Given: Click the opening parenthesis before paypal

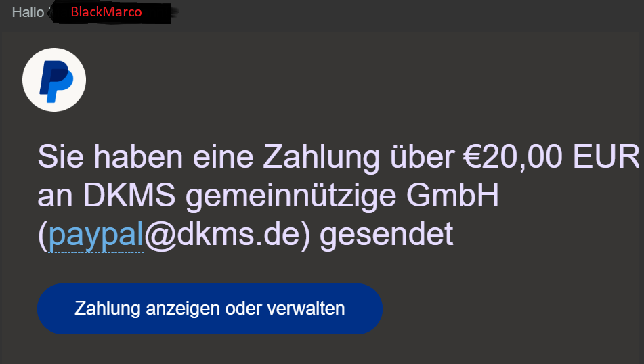Looking at the screenshot, I should (43, 235).
